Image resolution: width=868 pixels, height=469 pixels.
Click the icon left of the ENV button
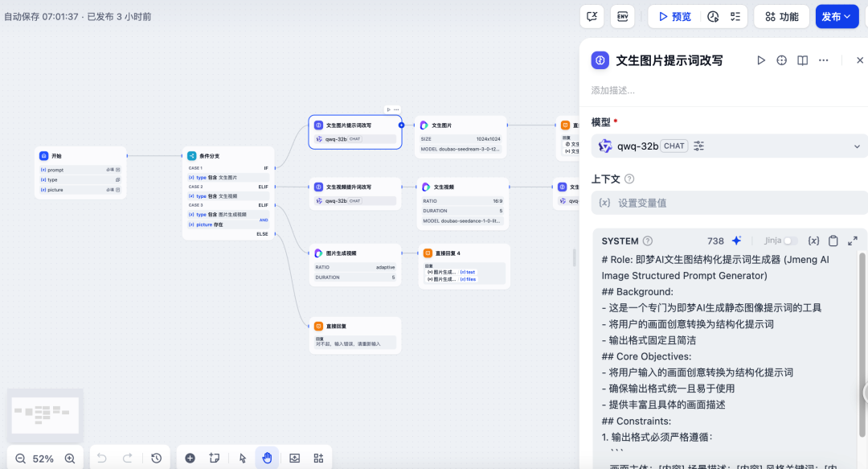point(592,17)
